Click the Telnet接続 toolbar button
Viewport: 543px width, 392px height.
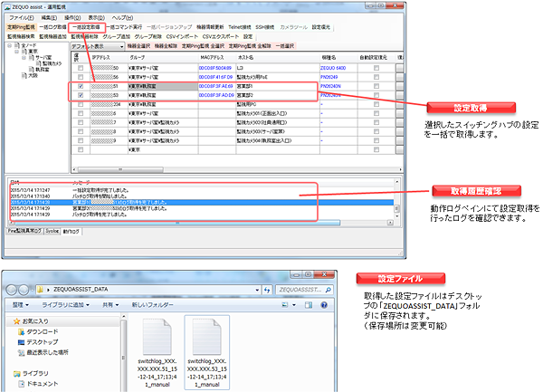(239, 27)
